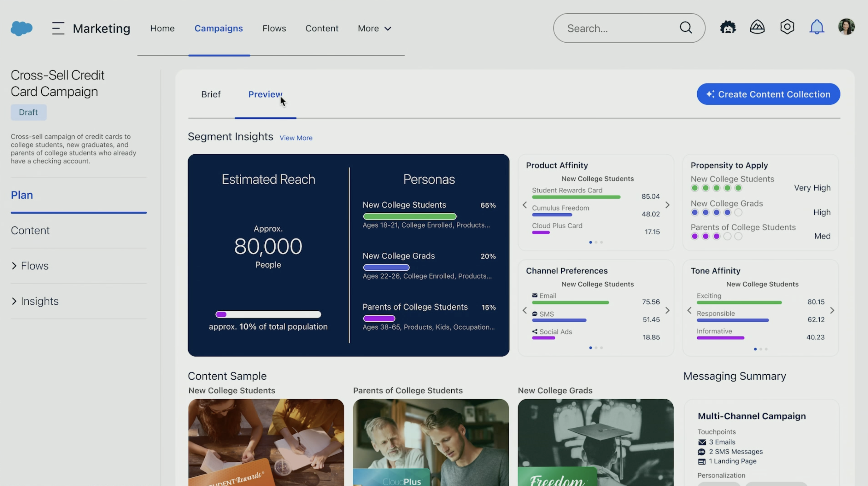Open the New College Grads content image
Screen dimensions: 868x486
596,442
